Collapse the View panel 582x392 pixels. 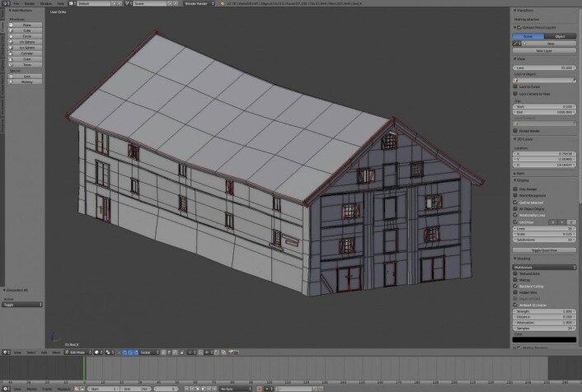pyautogui.click(x=515, y=59)
